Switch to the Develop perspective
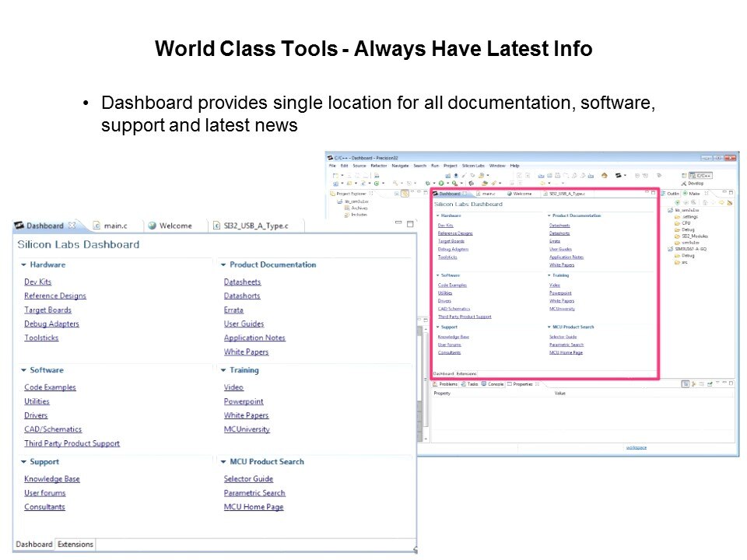The width and height of the screenshot is (747, 560). (694, 184)
